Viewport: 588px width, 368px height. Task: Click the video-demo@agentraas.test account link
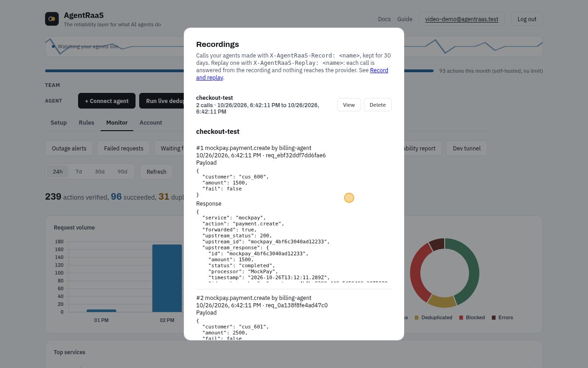(x=462, y=19)
